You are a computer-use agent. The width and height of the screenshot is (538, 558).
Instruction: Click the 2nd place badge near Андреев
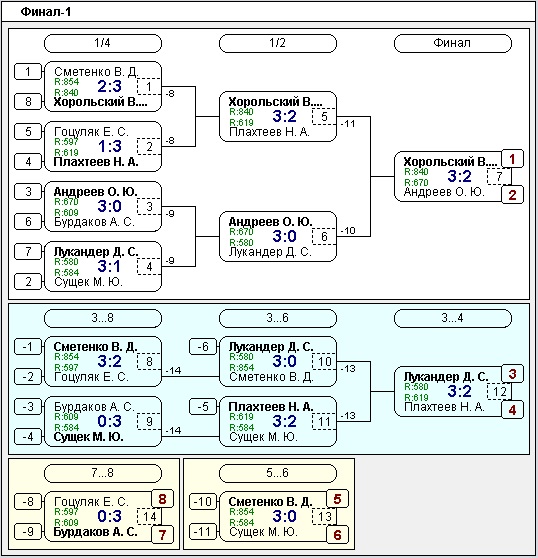(512, 195)
